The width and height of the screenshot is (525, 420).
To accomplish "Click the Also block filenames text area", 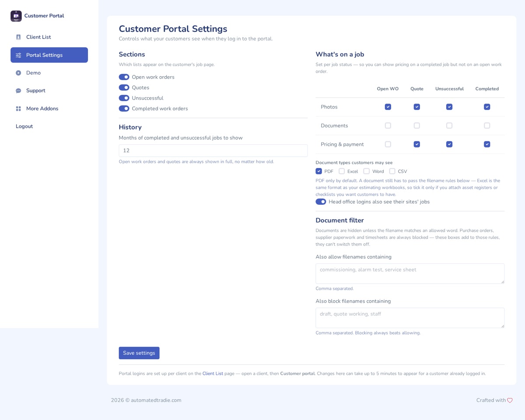I will point(410,318).
